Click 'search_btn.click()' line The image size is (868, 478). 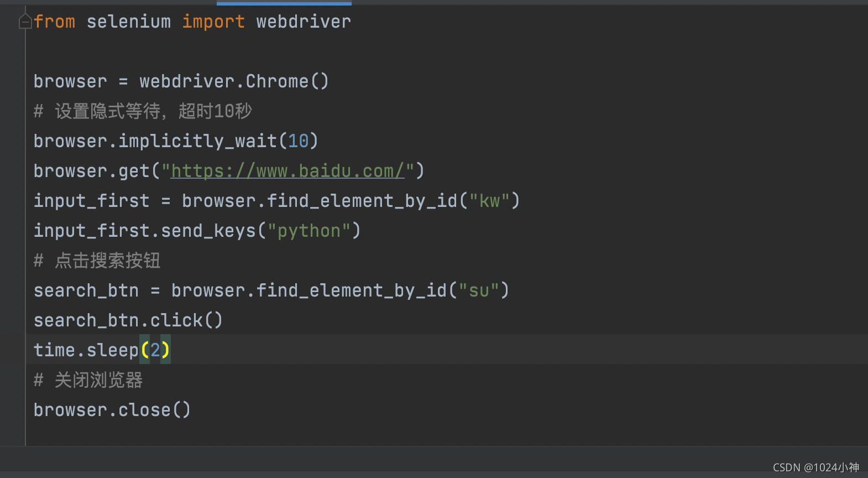tap(128, 320)
